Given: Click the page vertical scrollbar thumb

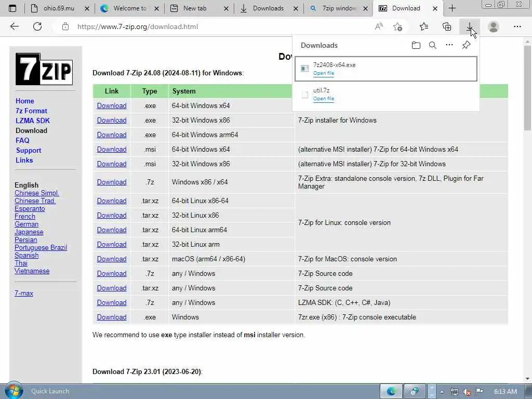Looking at the screenshot, I should (x=527, y=88).
